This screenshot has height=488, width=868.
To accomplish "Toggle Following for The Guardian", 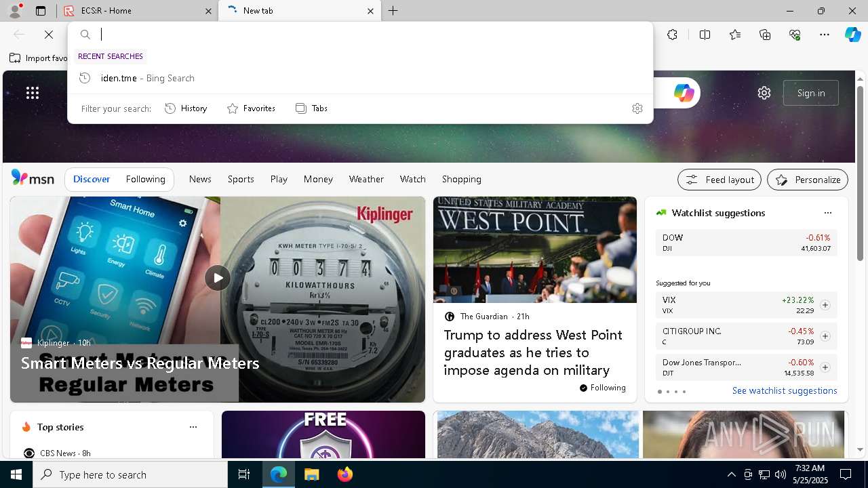I will point(602,388).
